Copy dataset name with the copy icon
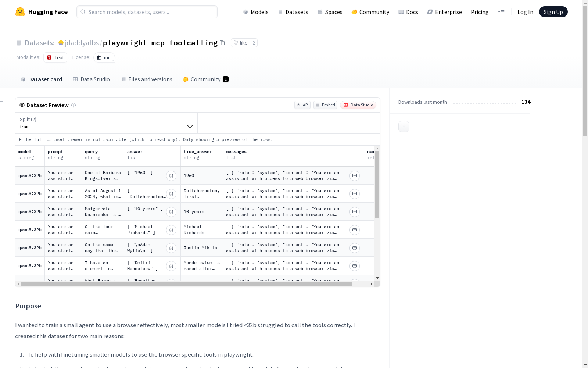 click(222, 43)
